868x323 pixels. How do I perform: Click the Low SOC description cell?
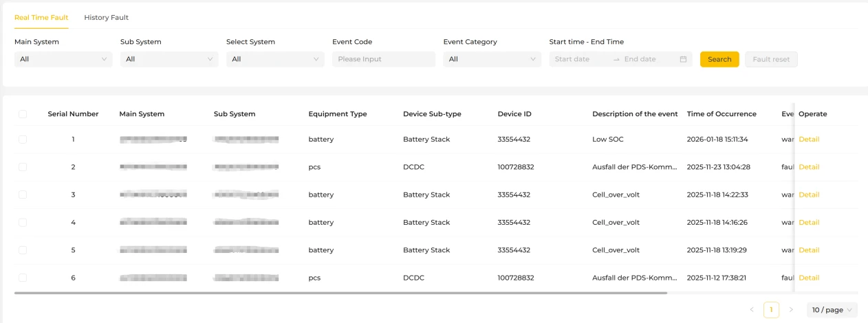click(608, 140)
